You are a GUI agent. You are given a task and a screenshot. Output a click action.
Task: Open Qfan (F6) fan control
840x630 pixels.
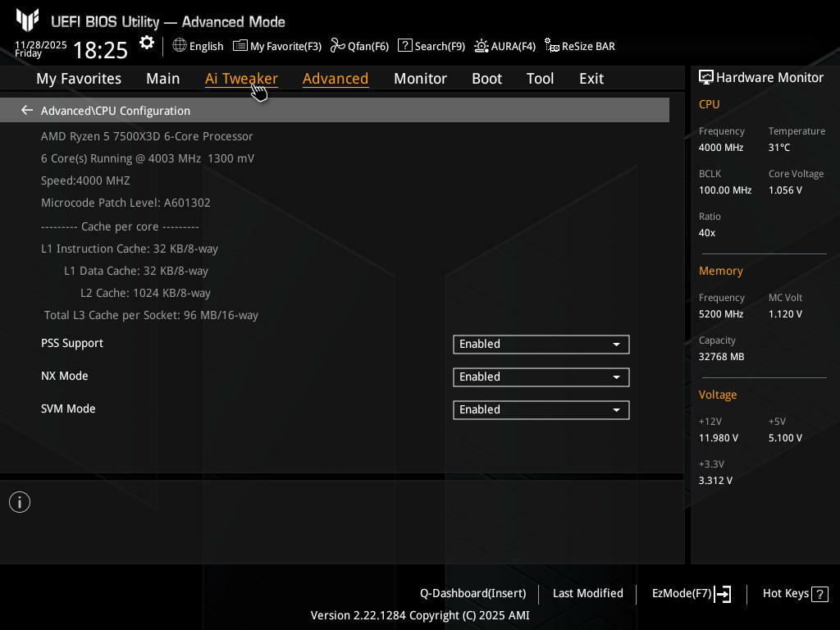pos(359,46)
